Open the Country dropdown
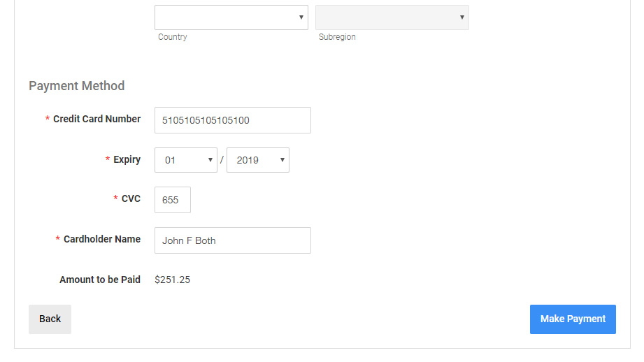This screenshot has width=644, height=362. [231, 17]
